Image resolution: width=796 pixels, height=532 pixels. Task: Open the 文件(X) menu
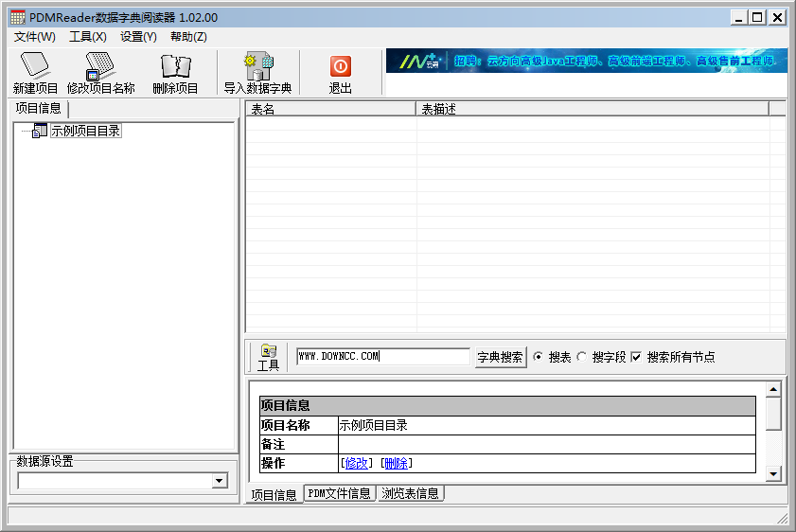pyautogui.click(x=35, y=37)
